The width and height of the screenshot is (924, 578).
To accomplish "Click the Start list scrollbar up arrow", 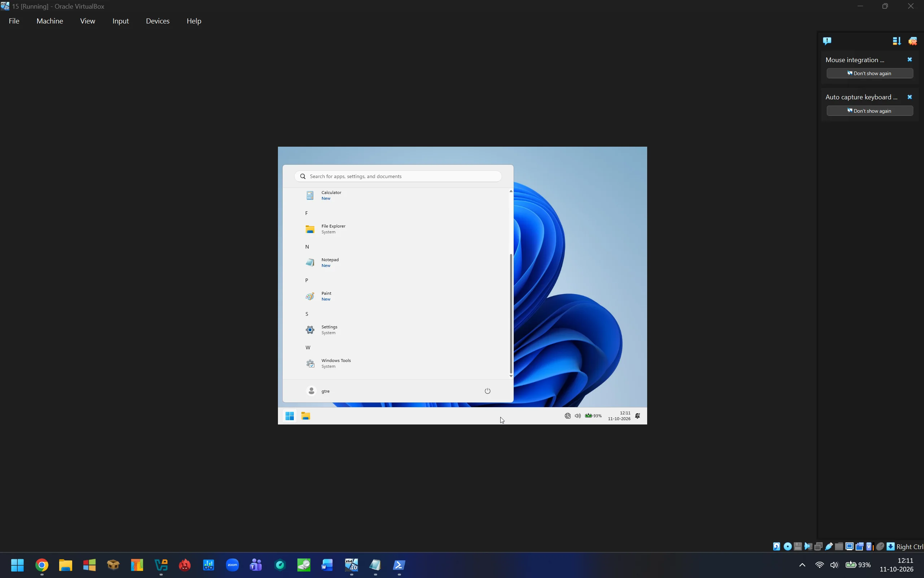I will pos(511,191).
